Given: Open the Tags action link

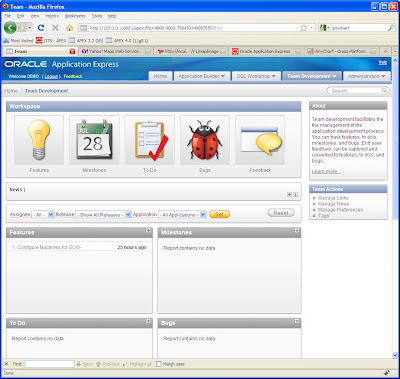Looking at the screenshot, I should coord(323,216).
